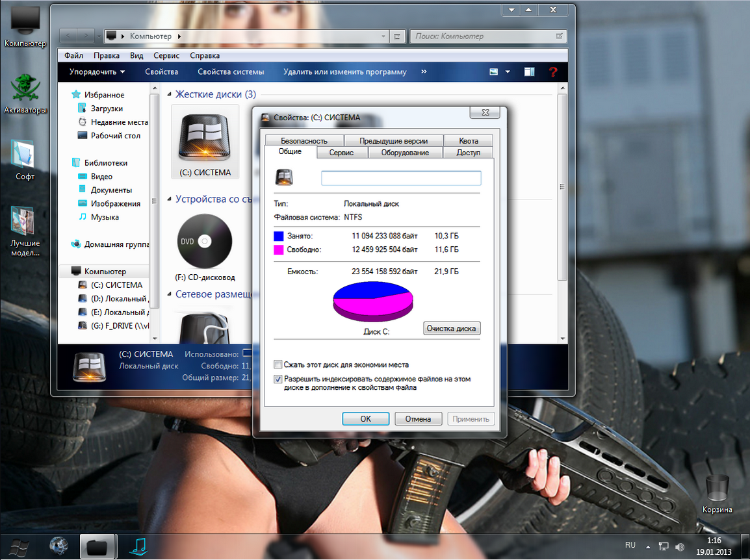Open Explorer help question mark icon

(x=553, y=71)
